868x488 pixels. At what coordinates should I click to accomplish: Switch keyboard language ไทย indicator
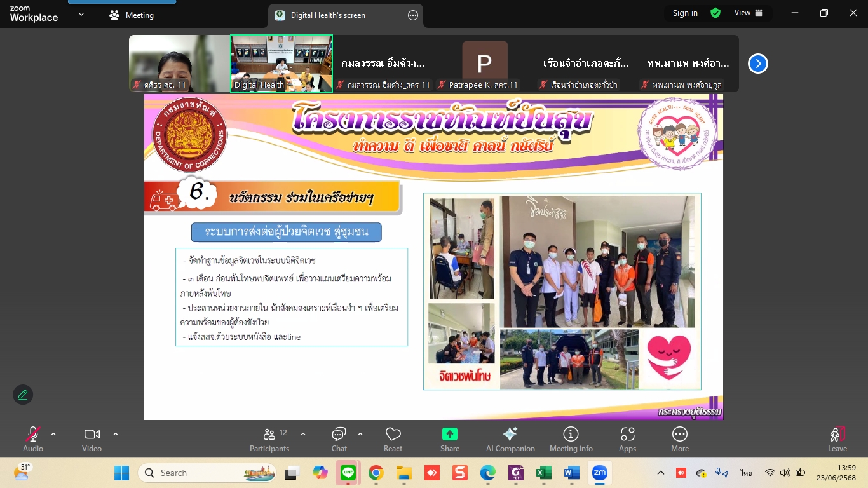[746, 473]
